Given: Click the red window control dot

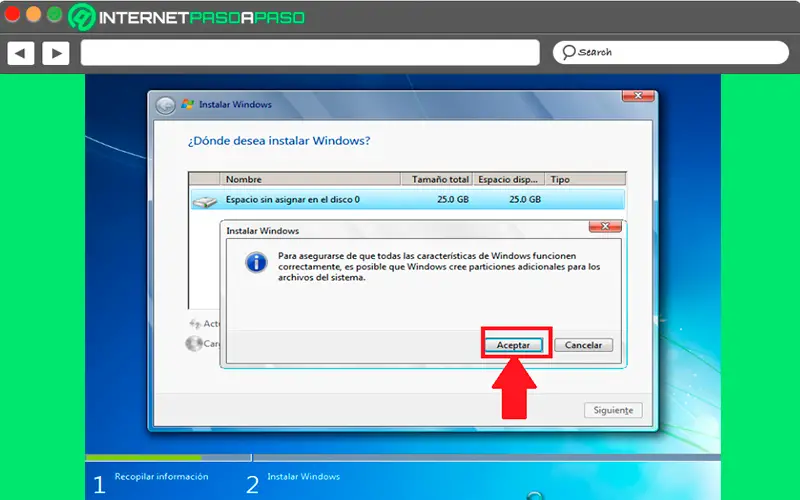Looking at the screenshot, I should (12, 14).
